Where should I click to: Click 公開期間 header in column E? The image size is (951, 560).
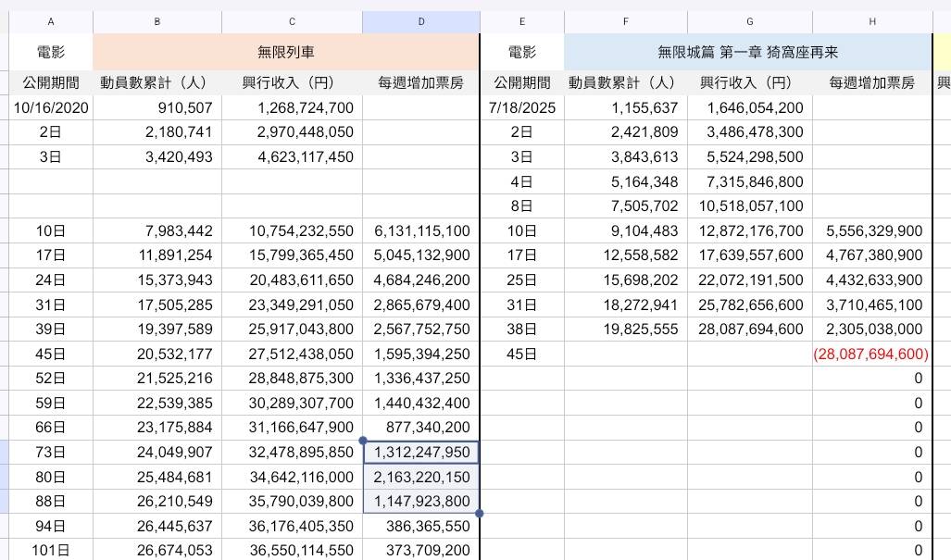point(522,82)
